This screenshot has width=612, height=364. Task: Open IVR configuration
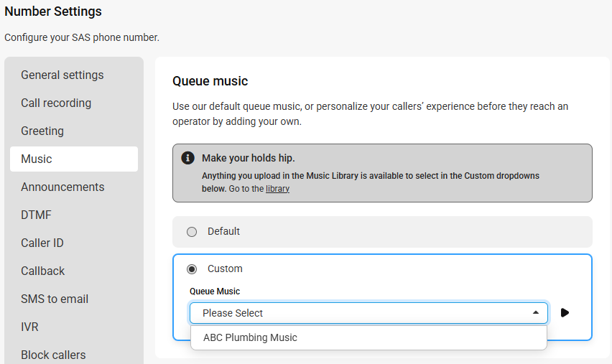(x=29, y=327)
